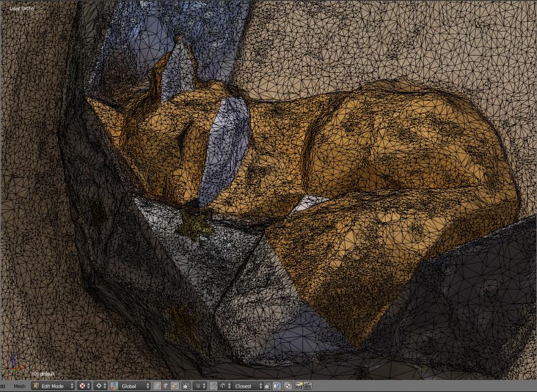Click the second icon right of Closest
The image size is (537, 392).
(x=277, y=386)
